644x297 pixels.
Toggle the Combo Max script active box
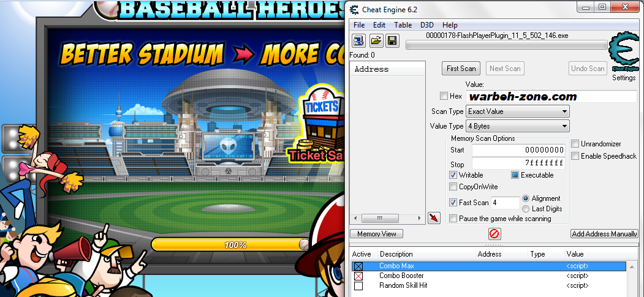click(358, 266)
